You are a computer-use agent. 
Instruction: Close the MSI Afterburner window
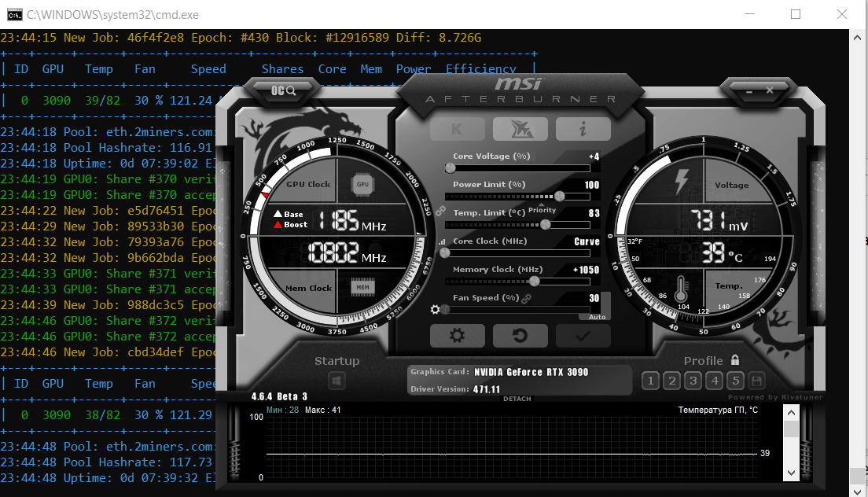click(770, 90)
